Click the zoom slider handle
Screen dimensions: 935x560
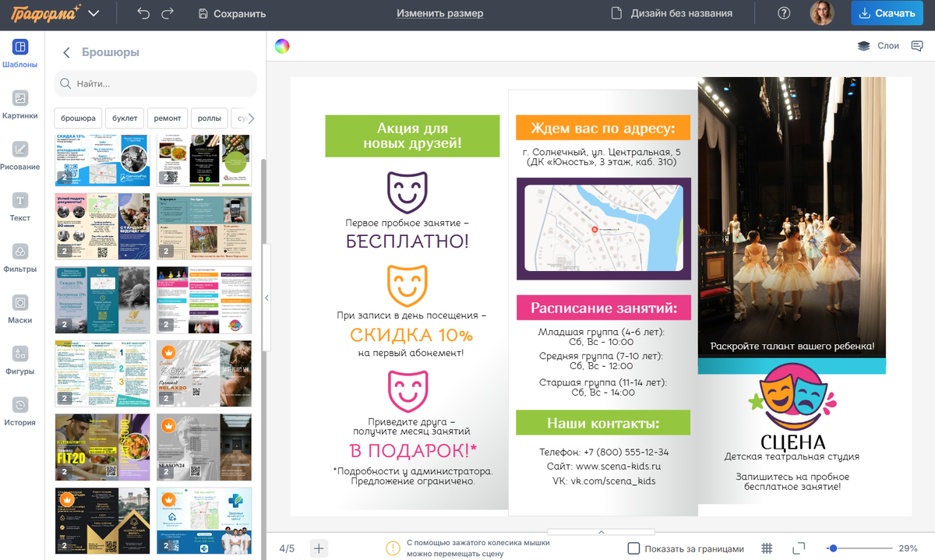(x=833, y=548)
